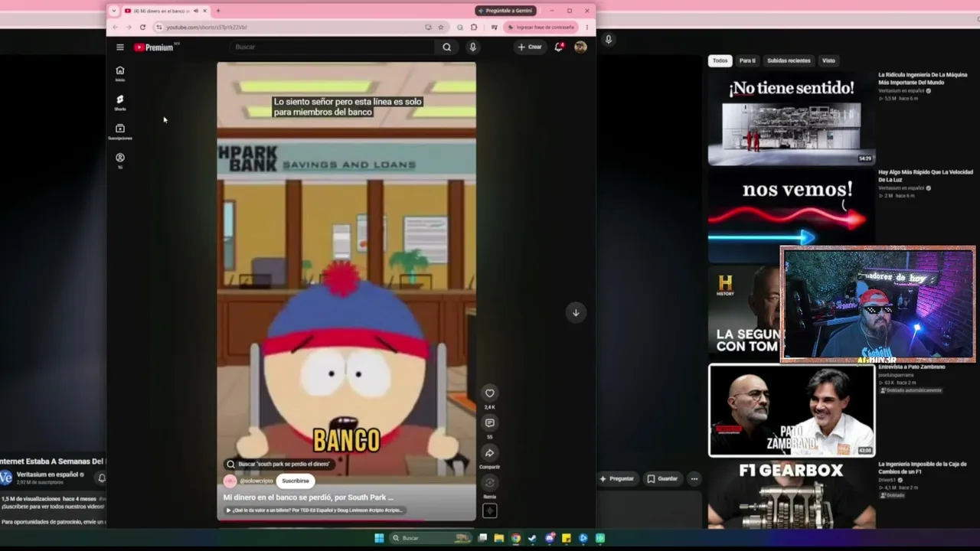Open the @solowcripto channel link
Screen dimensions: 980x551
[x=256, y=481]
